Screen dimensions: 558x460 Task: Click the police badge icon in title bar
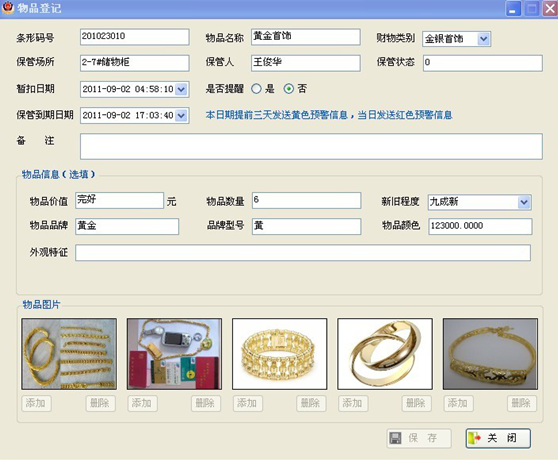(7, 7)
